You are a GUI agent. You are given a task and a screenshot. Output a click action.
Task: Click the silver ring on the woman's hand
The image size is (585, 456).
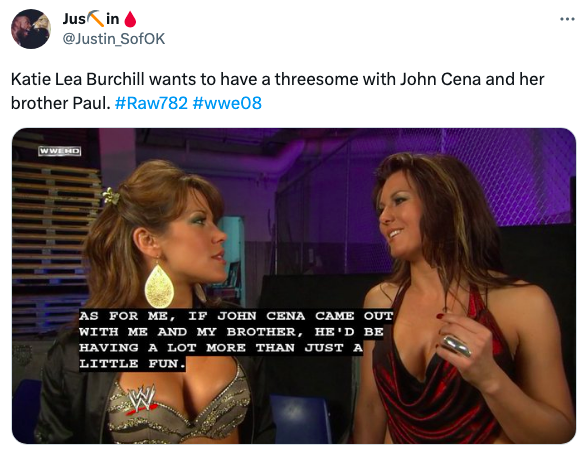pos(456,346)
